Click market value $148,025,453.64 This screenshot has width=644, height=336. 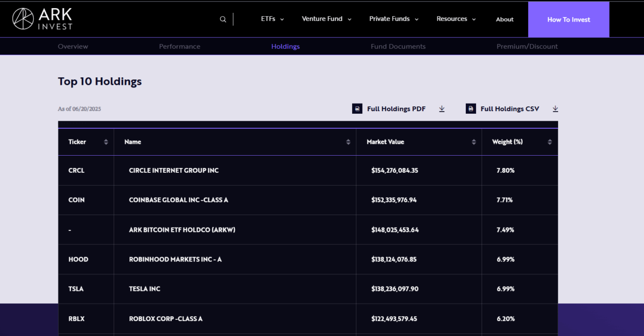[x=395, y=230]
